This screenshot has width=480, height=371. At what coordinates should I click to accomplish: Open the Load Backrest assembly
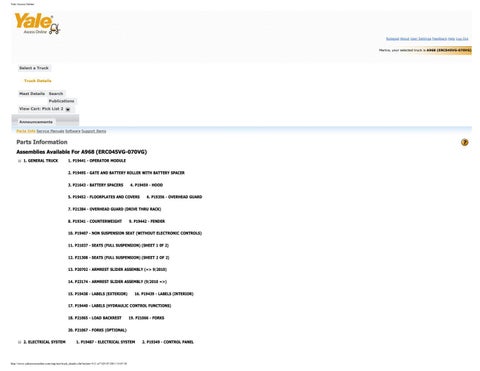tap(95, 318)
